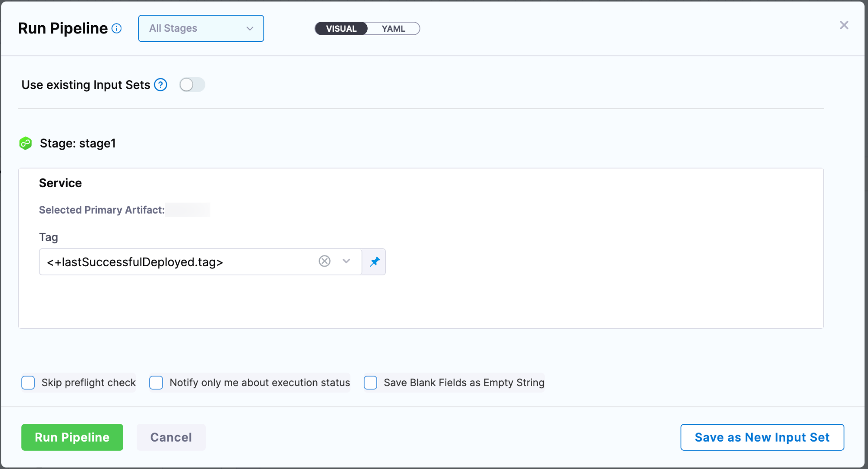Enable Skip preflight check checkbox
Image resolution: width=868 pixels, height=469 pixels.
coord(28,383)
